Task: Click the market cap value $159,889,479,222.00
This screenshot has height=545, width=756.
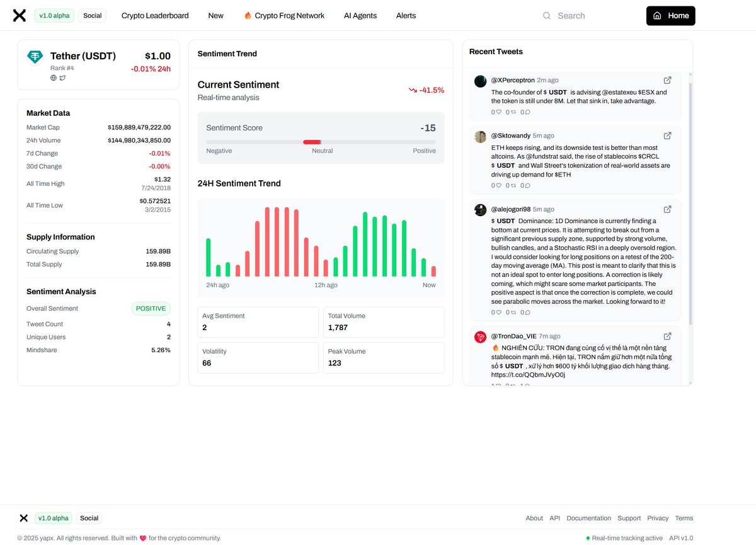Action: (139, 127)
